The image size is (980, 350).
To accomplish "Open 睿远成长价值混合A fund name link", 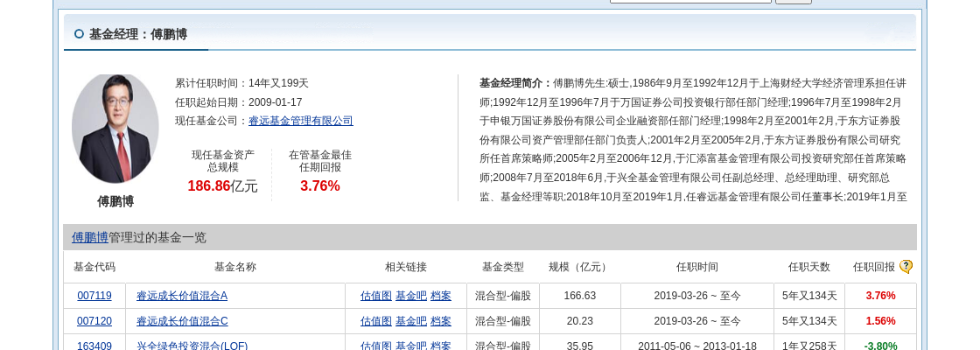I will (x=182, y=296).
